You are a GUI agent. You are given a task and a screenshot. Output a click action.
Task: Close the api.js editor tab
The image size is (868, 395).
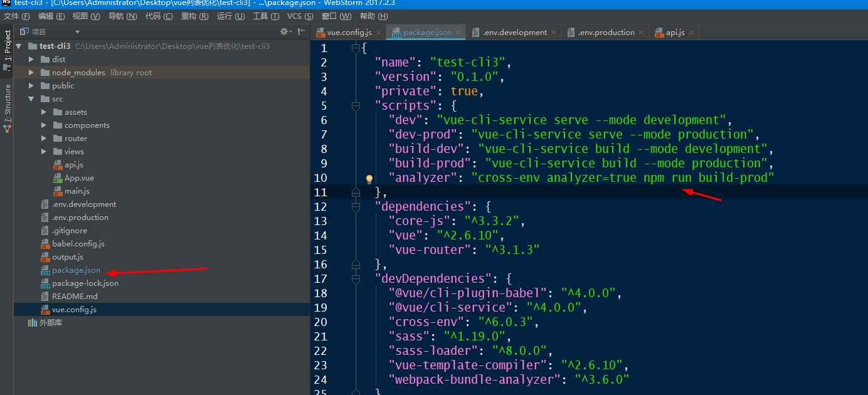click(x=692, y=33)
